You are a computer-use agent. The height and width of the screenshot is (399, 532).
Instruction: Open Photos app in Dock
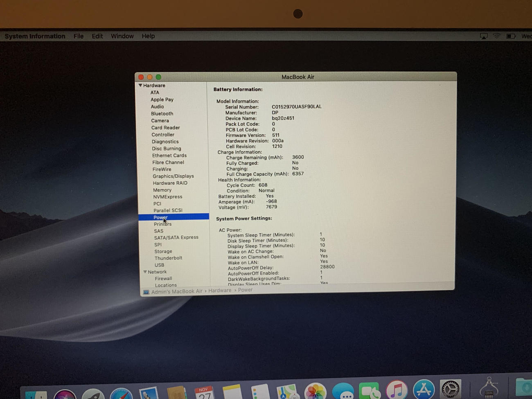315,391
